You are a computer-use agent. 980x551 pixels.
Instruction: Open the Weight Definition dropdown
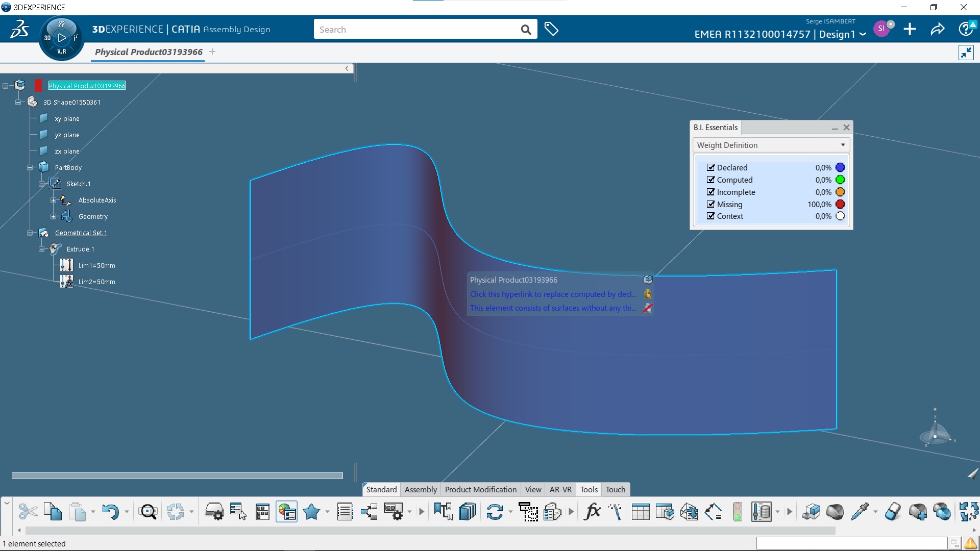pos(771,145)
